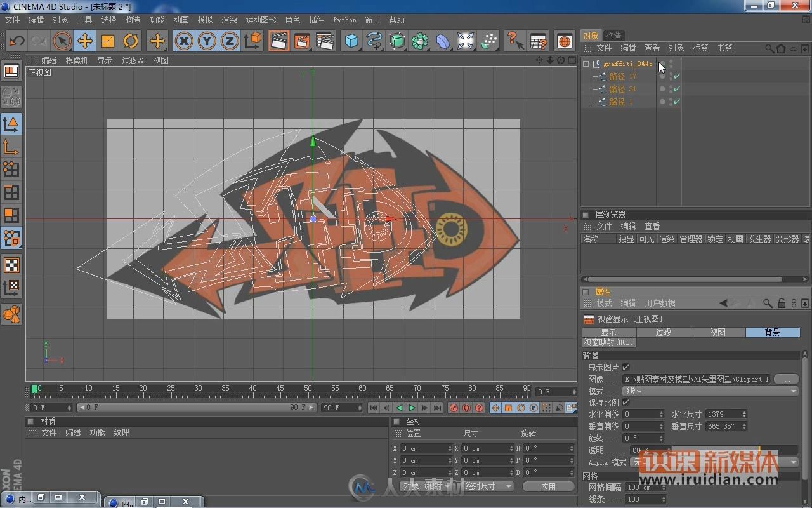
Task: Switch to the 视图 attribute tab
Action: tap(718, 332)
